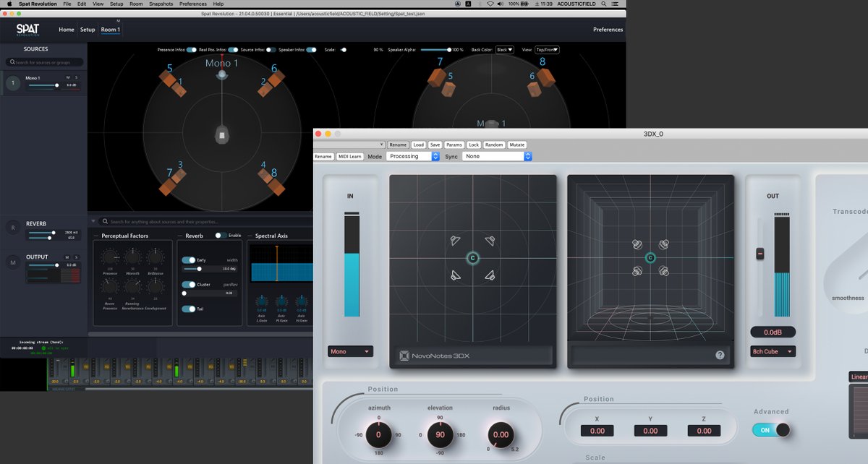This screenshot has width=868, height=464.
Task: Toggle Presence Infos switch
Action: (x=192, y=50)
